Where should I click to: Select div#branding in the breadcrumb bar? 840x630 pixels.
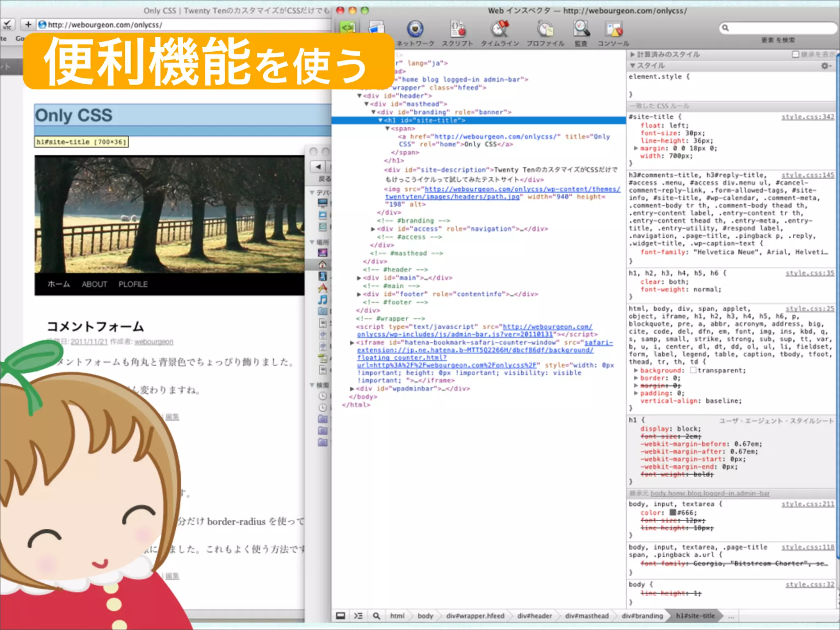(642, 616)
